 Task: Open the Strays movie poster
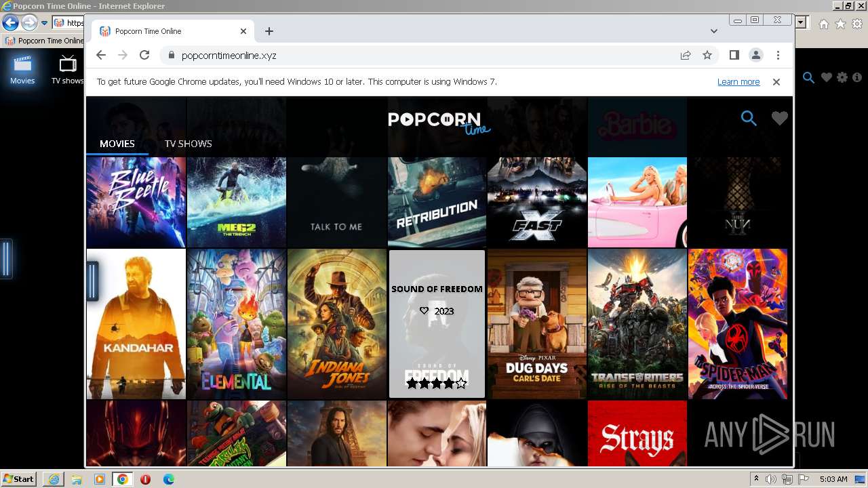point(637,433)
